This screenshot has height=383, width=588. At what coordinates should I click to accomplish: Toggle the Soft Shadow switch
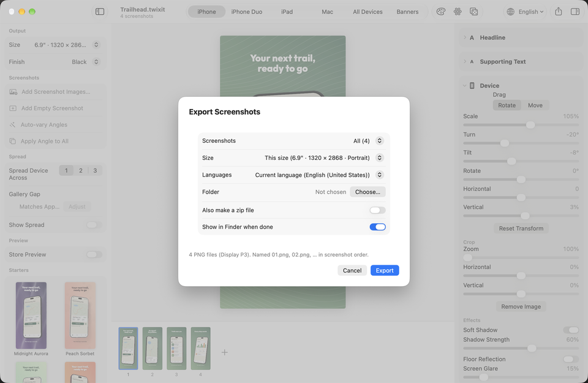[x=571, y=330]
